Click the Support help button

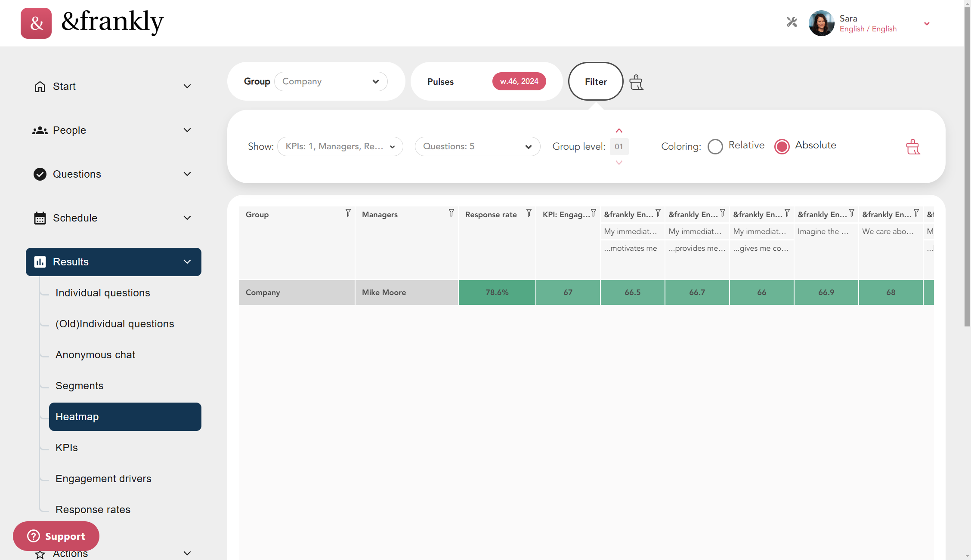56,536
